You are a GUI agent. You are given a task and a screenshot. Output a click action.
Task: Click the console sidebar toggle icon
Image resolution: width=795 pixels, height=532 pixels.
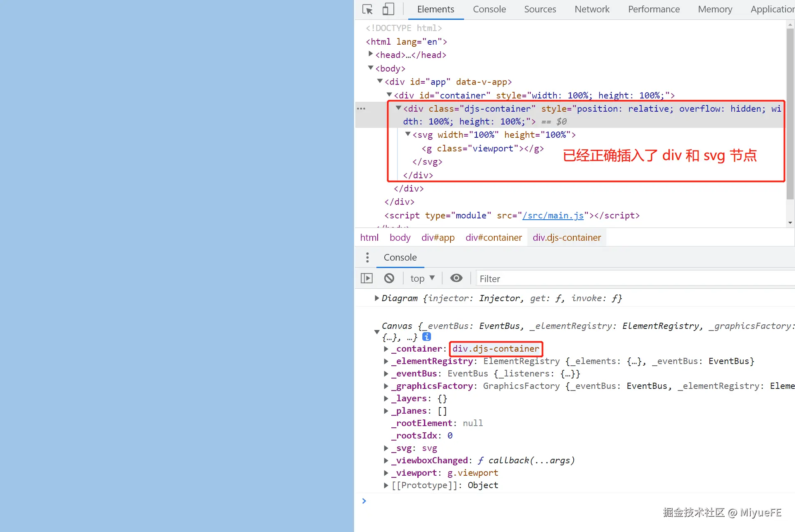coord(366,278)
